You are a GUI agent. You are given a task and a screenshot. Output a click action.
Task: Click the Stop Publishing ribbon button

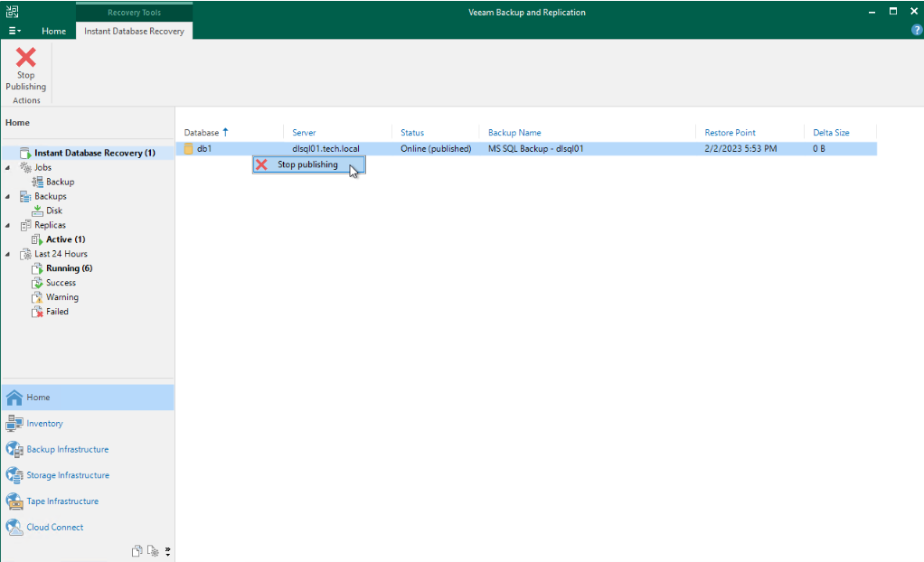26,70
